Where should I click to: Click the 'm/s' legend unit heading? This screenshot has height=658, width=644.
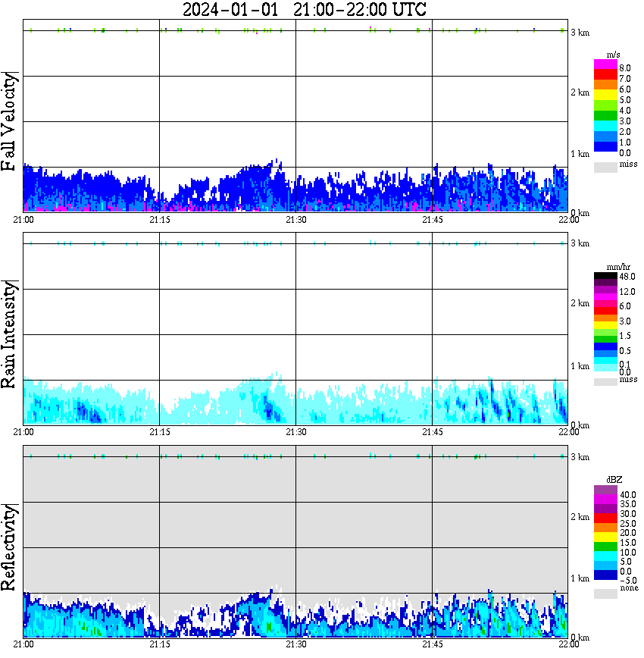pos(613,55)
